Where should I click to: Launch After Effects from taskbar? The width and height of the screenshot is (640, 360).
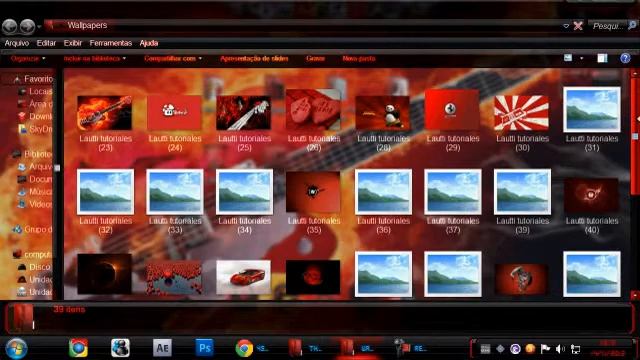point(162,348)
